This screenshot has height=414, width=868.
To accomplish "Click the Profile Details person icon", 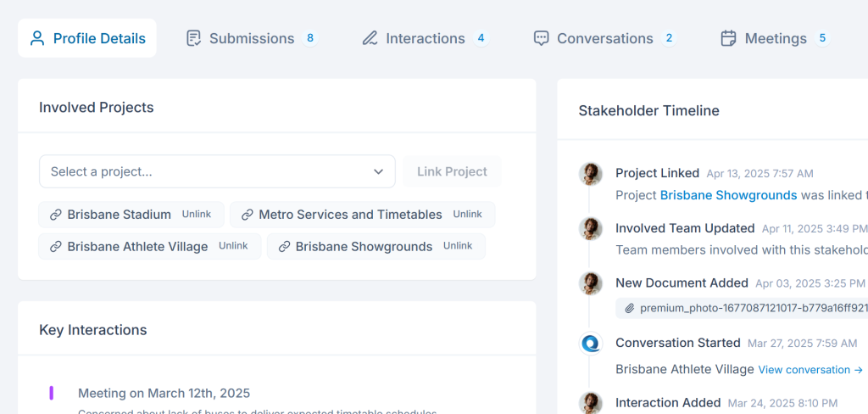I will (37, 38).
